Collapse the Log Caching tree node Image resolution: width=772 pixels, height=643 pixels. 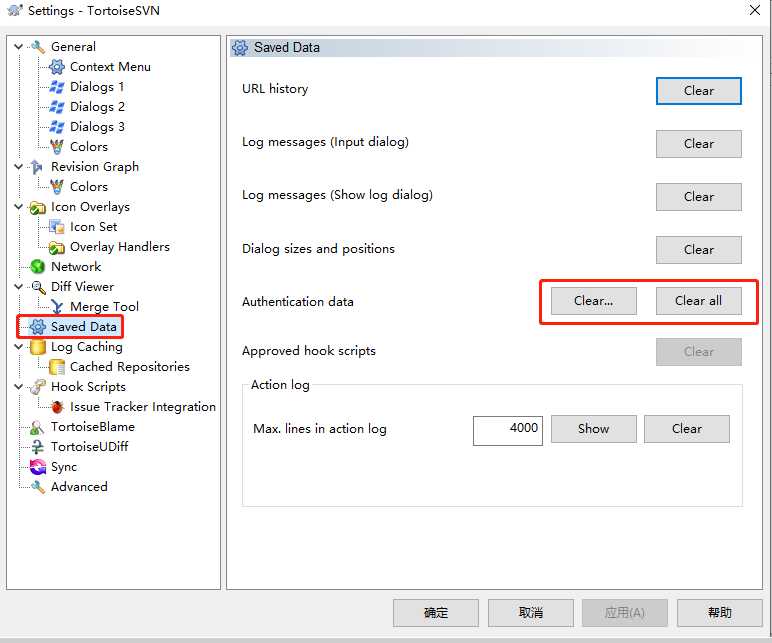click(19, 347)
